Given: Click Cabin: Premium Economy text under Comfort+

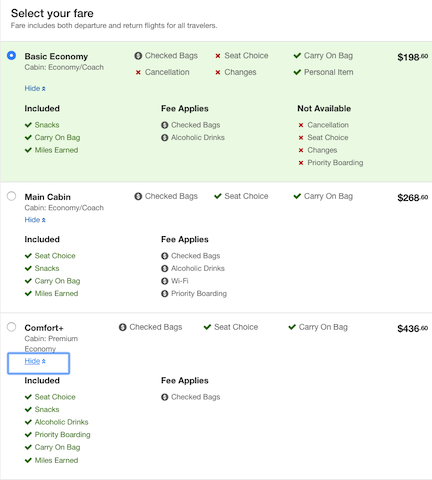Looking at the screenshot, I should (51, 344).
